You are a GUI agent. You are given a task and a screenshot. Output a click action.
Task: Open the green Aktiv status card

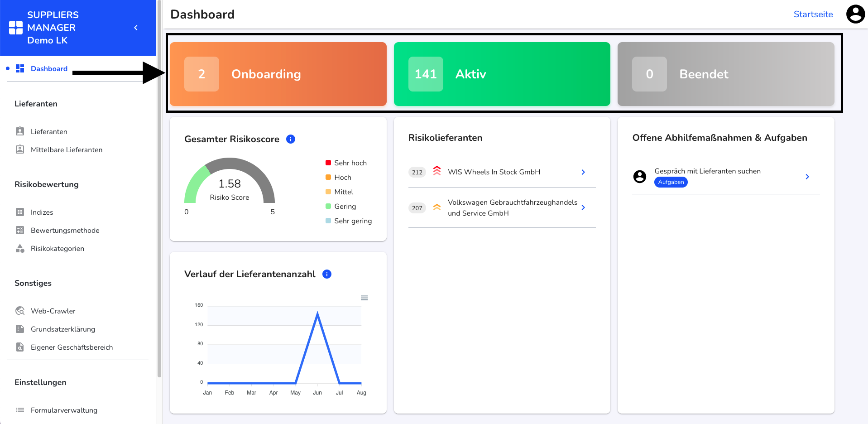(502, 74)
